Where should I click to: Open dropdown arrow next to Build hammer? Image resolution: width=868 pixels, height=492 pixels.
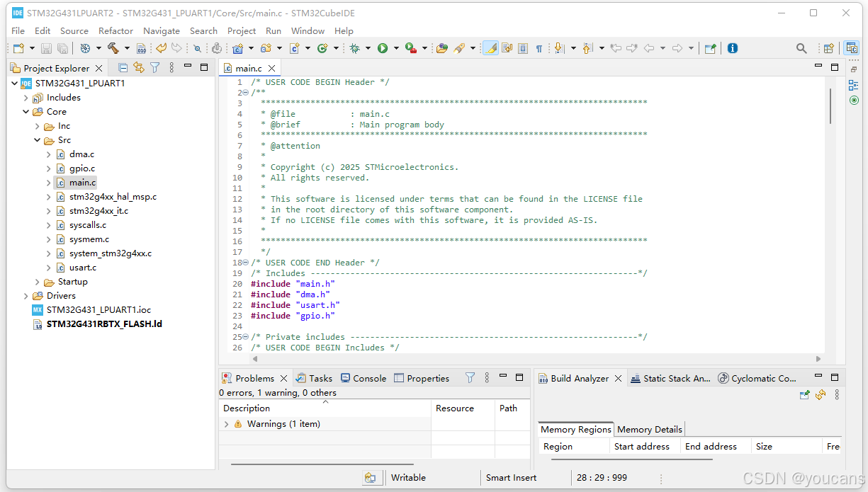pyautogui.click(x=127, y=48)
